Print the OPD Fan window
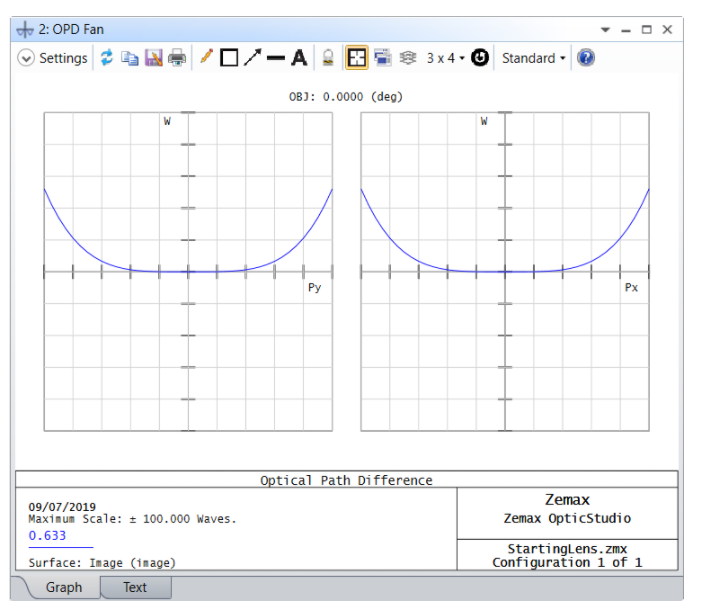 click(177, 58)
